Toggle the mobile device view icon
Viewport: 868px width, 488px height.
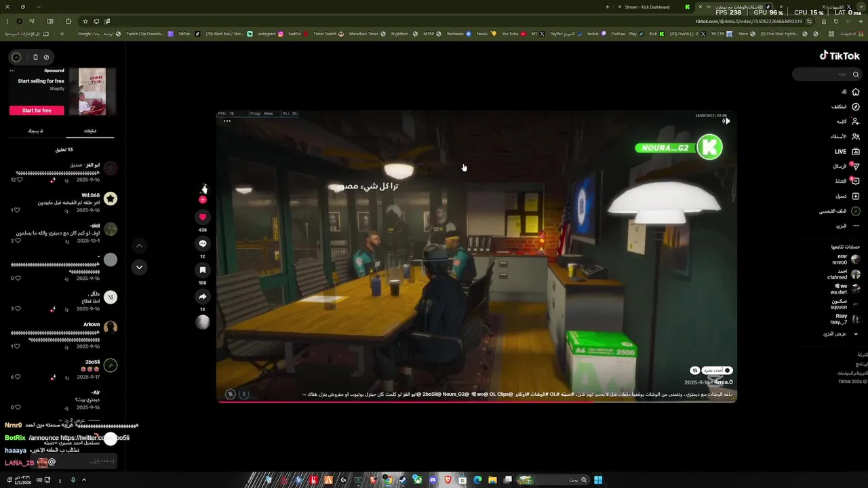(35, 57)
